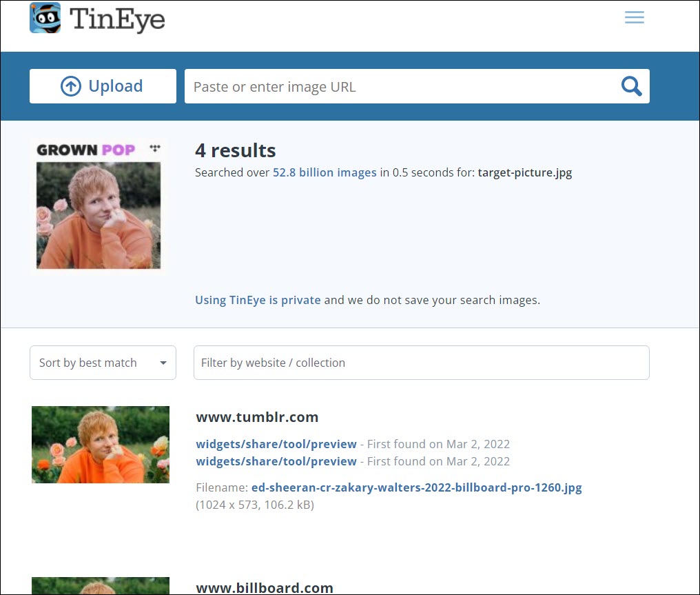The height and width of the screenshot is (595, 700).
Task: Click the target-picture.jpg filename text
Action: pyautogui.click(x=525, y=172)
